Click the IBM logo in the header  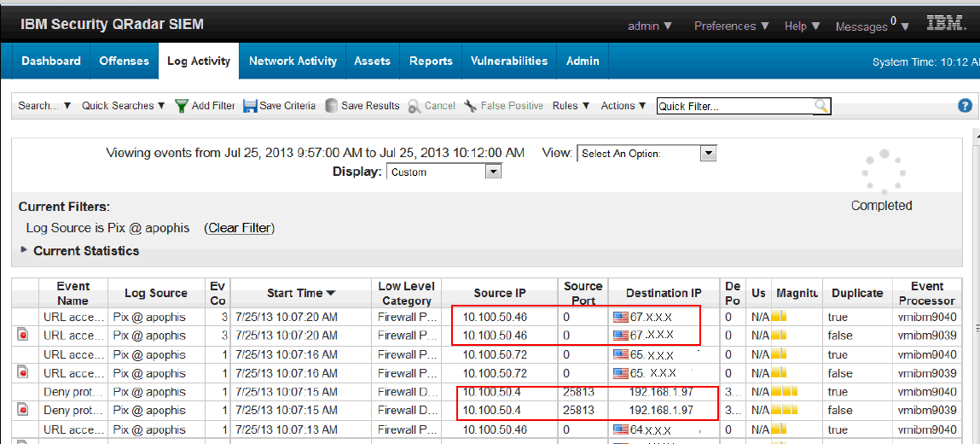[x=944, y=24]
